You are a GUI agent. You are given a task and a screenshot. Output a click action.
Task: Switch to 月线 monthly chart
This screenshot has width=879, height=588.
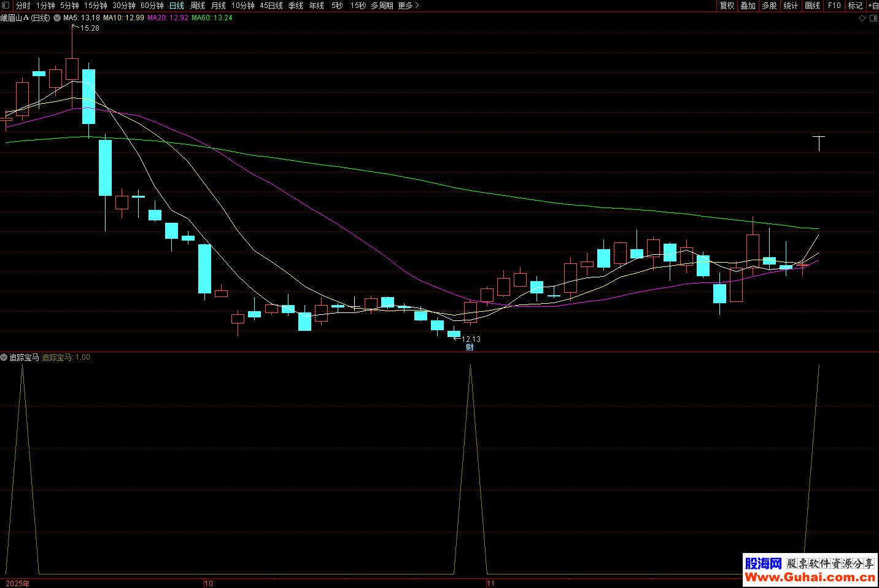219,6
